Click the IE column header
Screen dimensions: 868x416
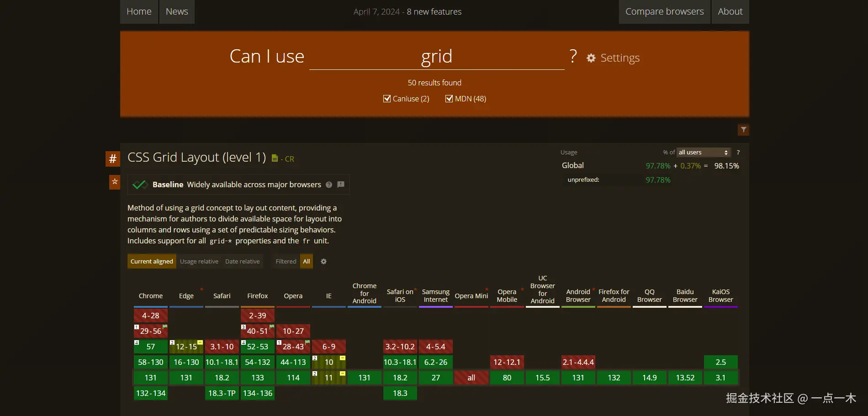click(329, 296)
